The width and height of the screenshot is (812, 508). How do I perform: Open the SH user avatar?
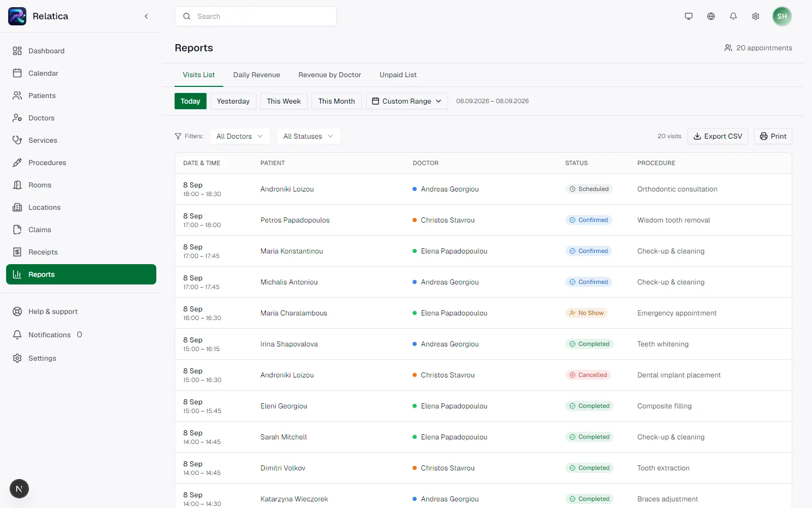point(782,16)
